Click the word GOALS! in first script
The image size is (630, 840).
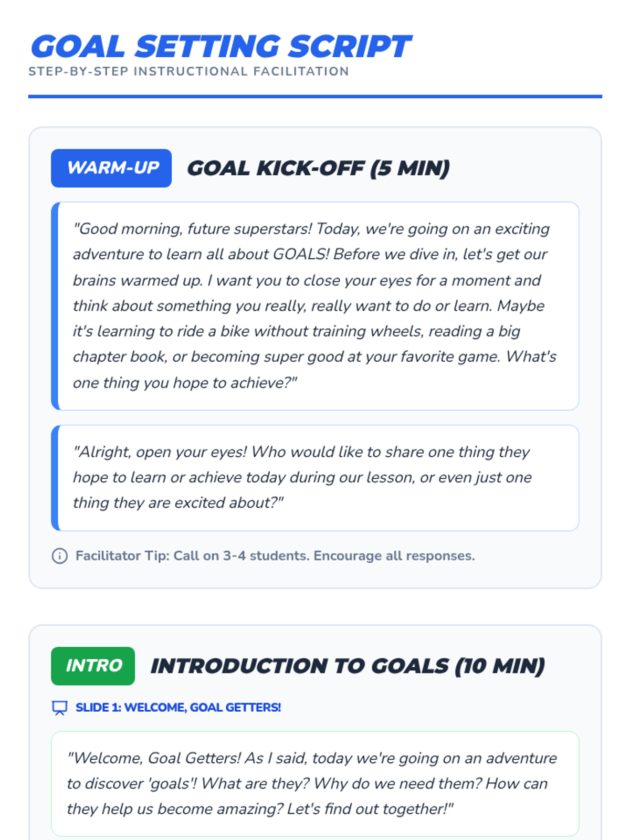301,254
